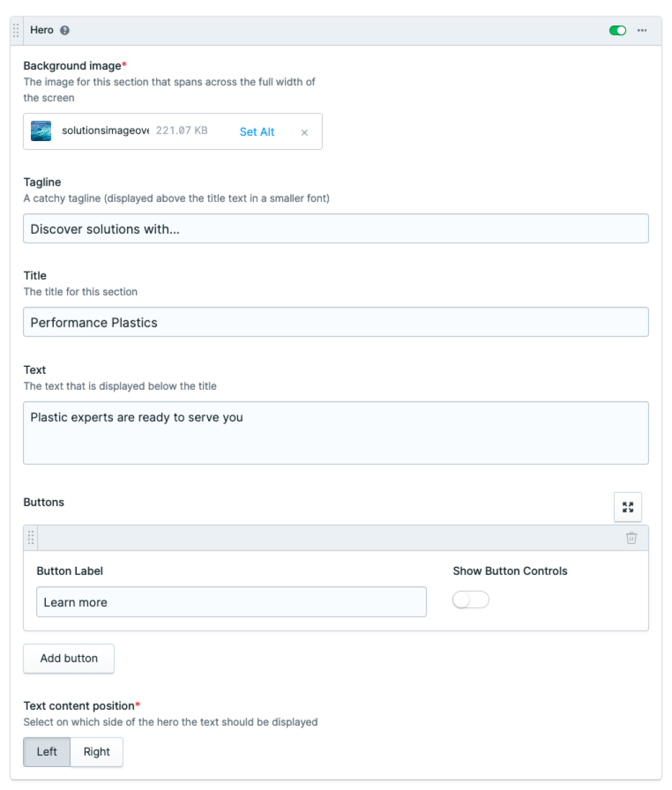Click the solutionsimageove image thumbnail
672x790 pixels.
pyautogui.click(x=41, y=131)
